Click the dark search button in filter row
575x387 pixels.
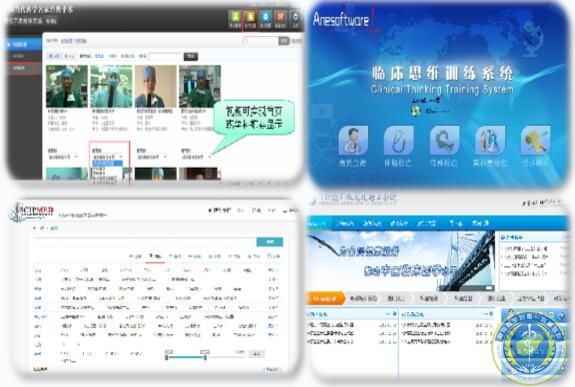click(x=191, y=56)
